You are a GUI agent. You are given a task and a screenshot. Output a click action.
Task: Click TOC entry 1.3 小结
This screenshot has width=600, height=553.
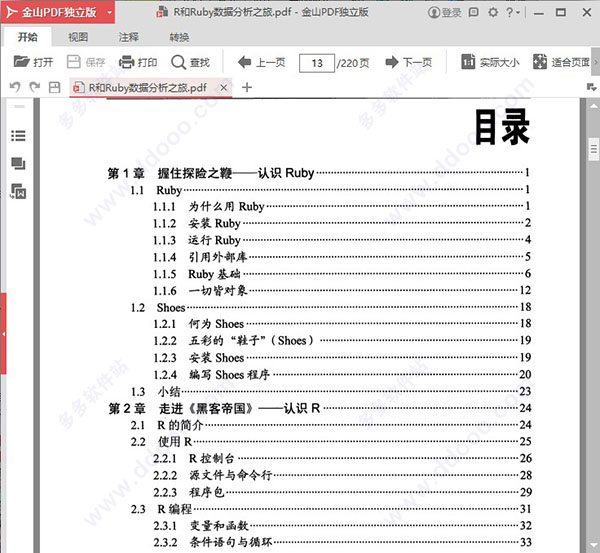(x=331, y=391)
